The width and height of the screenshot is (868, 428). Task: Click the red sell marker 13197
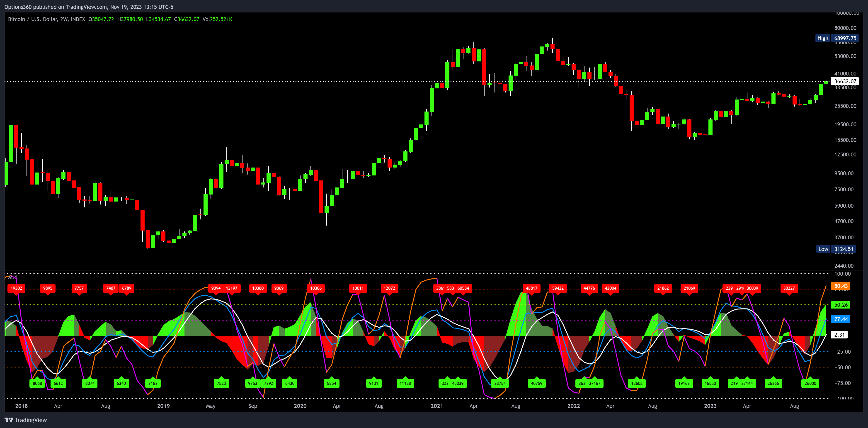231,289
